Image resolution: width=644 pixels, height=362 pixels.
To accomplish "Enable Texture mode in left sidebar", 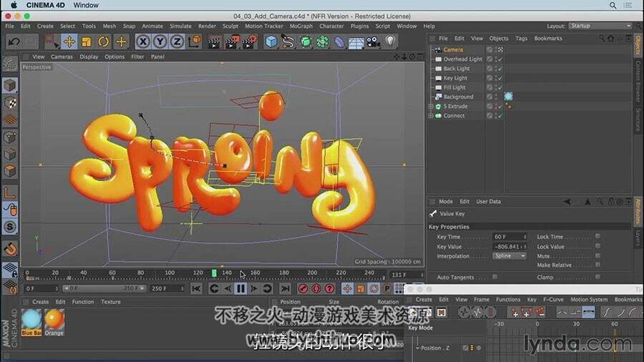I will pos(10,102).
